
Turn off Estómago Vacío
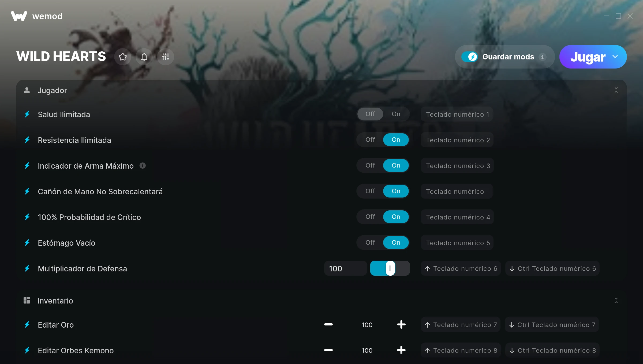[x=370, y=242]
